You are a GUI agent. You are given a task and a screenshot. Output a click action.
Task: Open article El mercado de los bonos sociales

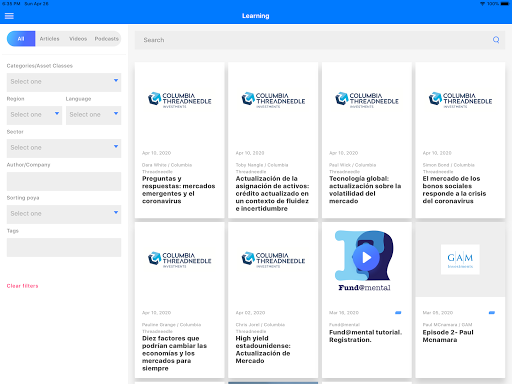pos(454,190)
